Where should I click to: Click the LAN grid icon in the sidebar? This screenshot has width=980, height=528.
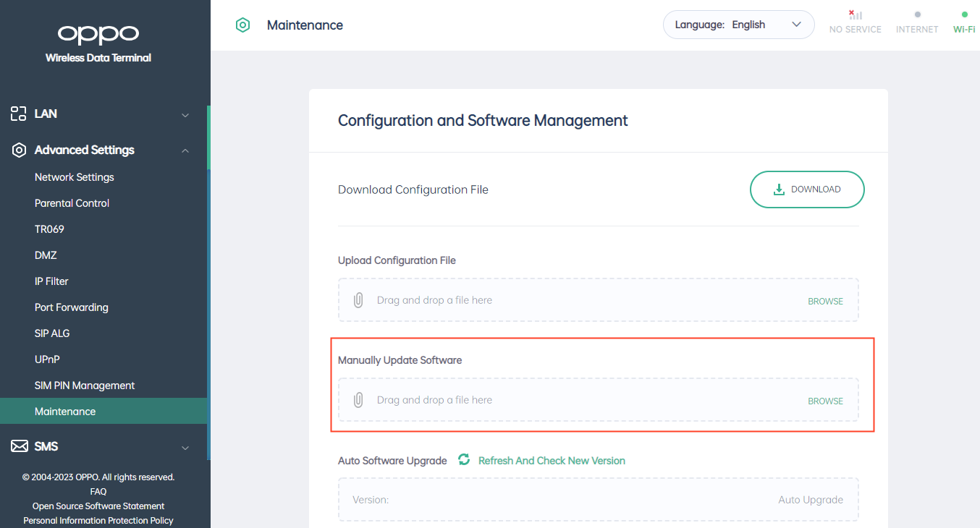[18, 113]
